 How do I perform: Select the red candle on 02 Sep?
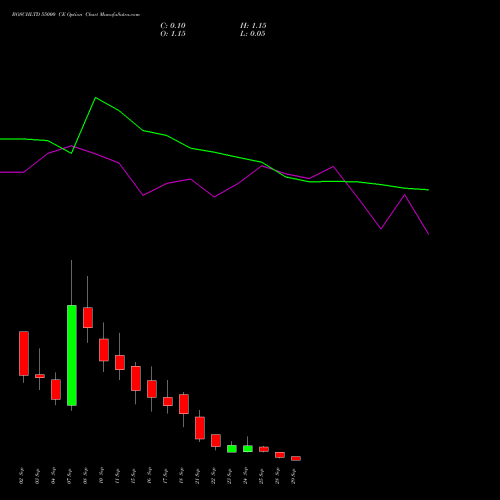[x=24, y=353]
